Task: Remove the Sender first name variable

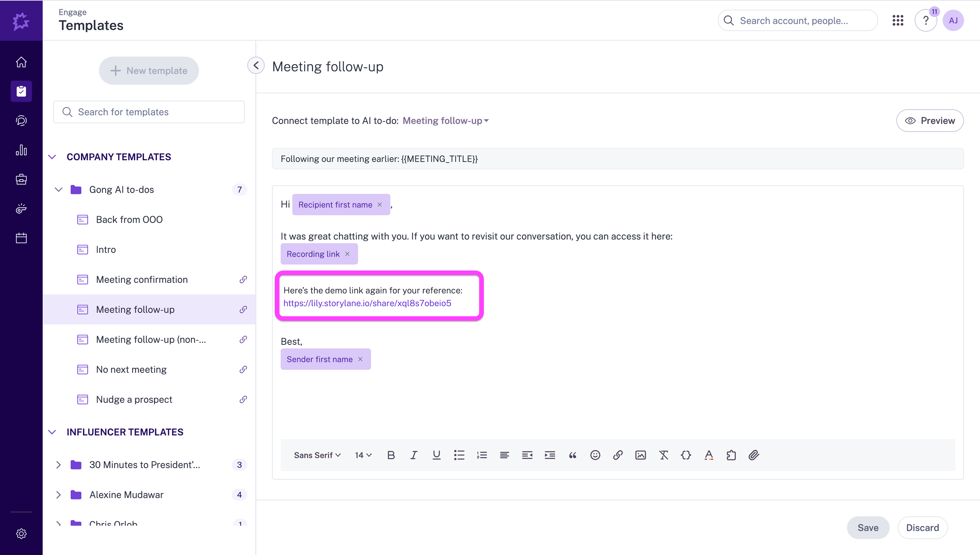Action: [360, 359]
